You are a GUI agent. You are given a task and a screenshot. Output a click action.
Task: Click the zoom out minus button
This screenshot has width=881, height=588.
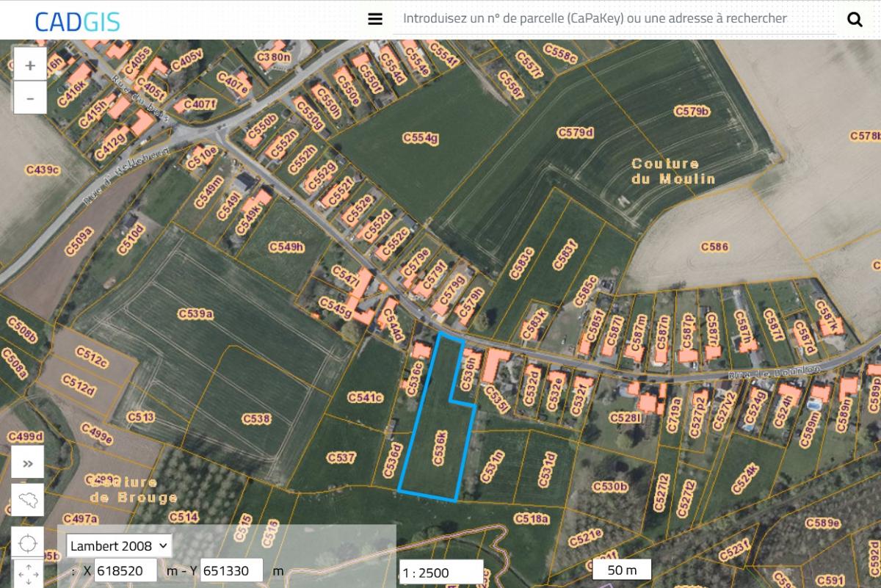tap(30, 98)
